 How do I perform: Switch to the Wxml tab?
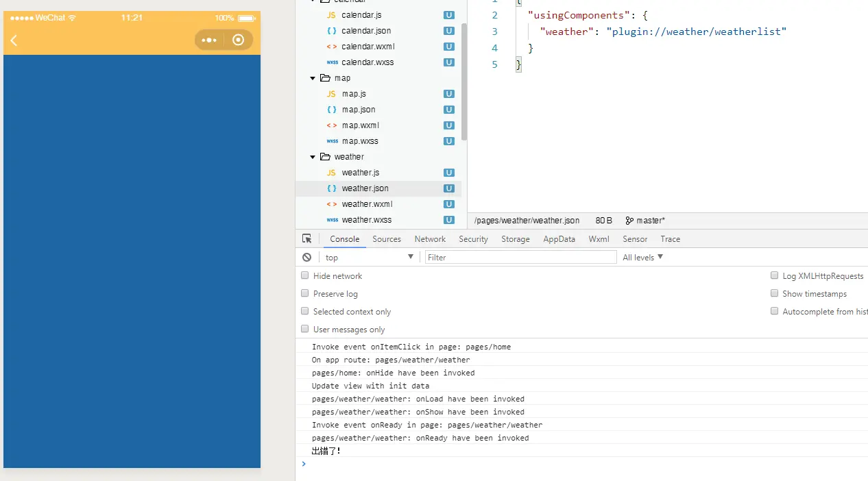pos(599,239)
